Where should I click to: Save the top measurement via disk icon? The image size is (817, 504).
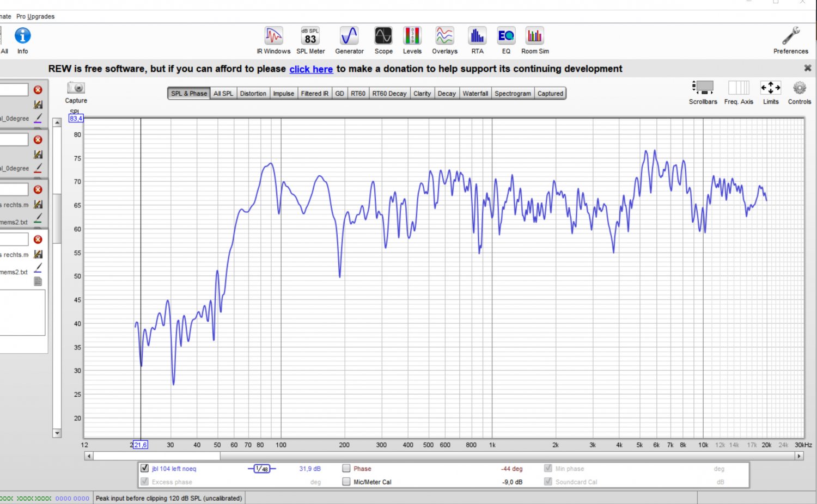(38, 105)
